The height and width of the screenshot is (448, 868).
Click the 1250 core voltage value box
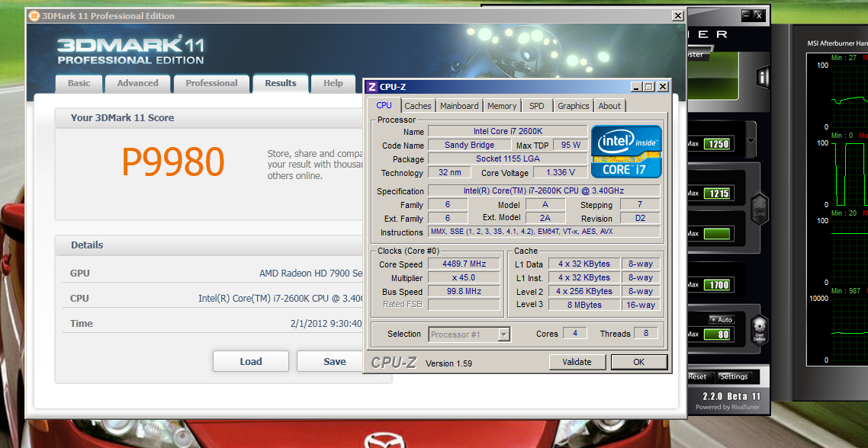tap(717, 144)
